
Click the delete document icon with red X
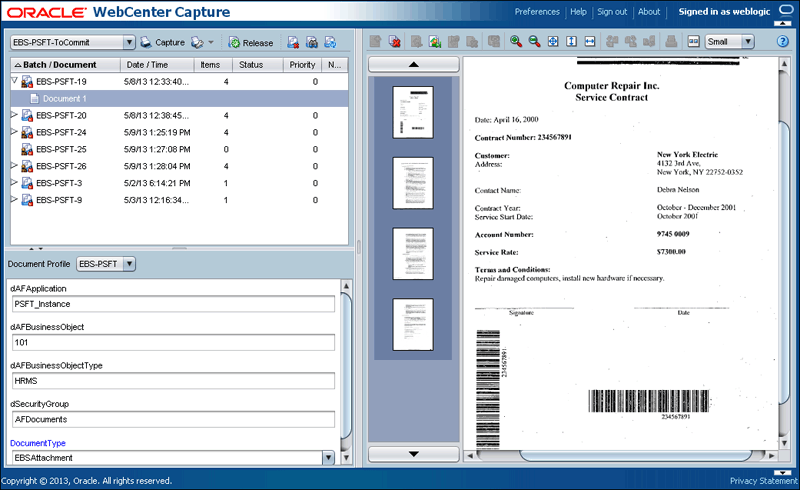pos(394,41)
